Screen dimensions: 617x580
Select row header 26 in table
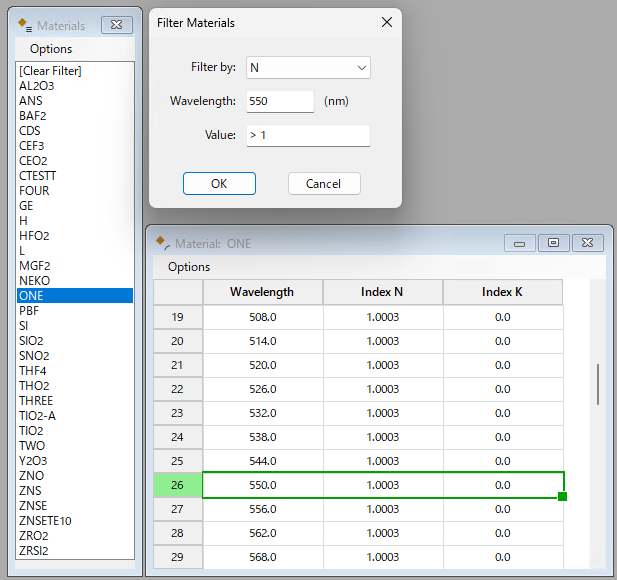point(178,485)
